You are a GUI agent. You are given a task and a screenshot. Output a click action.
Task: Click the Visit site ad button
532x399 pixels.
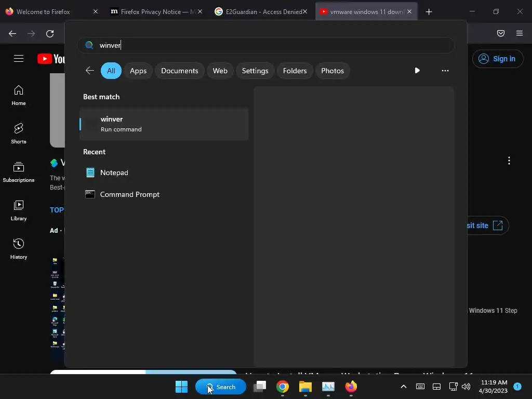[x=487, y=225]
